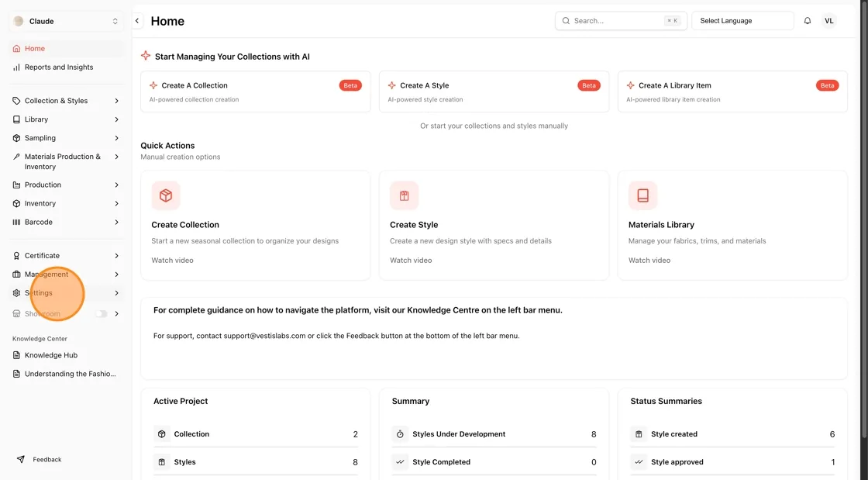Expand Materials Production & Inventory chevron
The image size is (868, 480).
click(x=117, y=157)
